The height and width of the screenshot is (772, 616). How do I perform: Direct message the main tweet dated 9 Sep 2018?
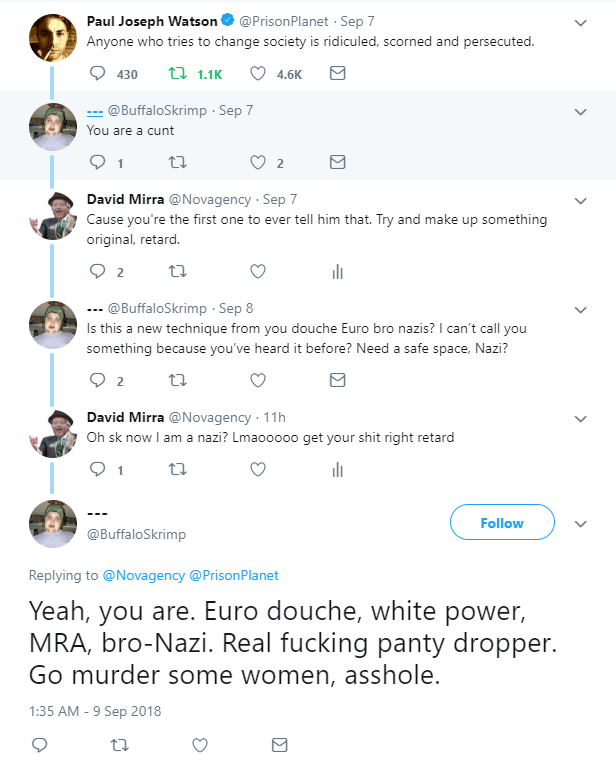tap(279, 744)
